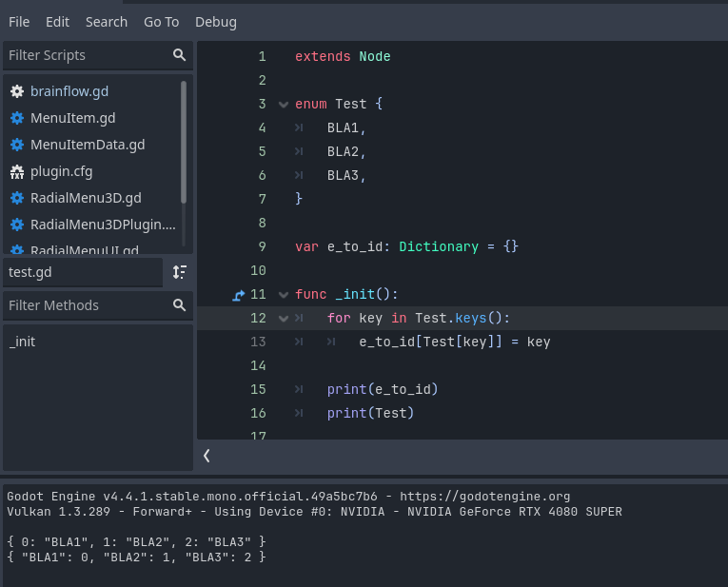Open the Go To menu
This screenshot has width=728, height=587.
[x=161, y=21]
